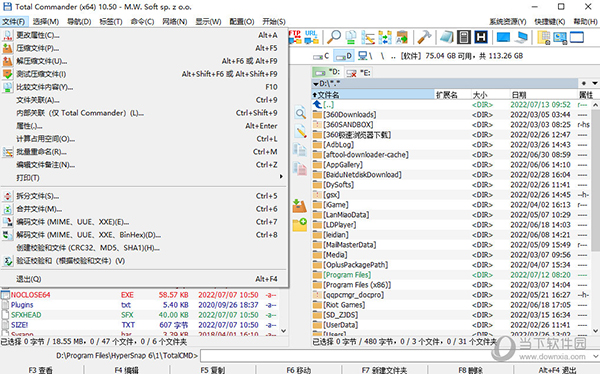Open file search with the magnifier icon
600x374 pixels.
click(x=333, y=37)
